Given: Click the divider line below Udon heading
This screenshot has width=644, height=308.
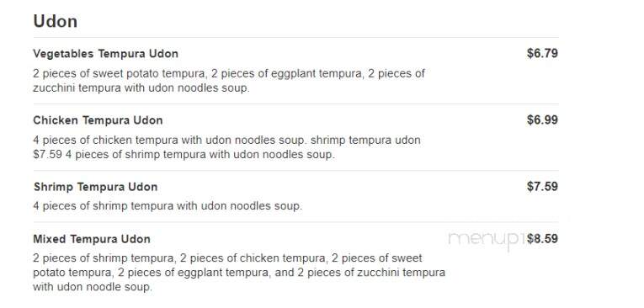Looking at the screenshot, I should pos(295,37).
